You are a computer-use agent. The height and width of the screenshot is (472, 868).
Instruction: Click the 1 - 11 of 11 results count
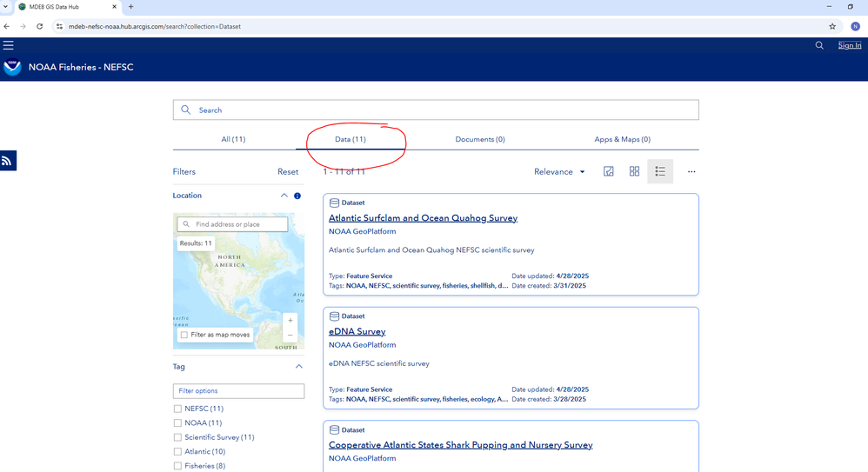[x=344, y=171]
